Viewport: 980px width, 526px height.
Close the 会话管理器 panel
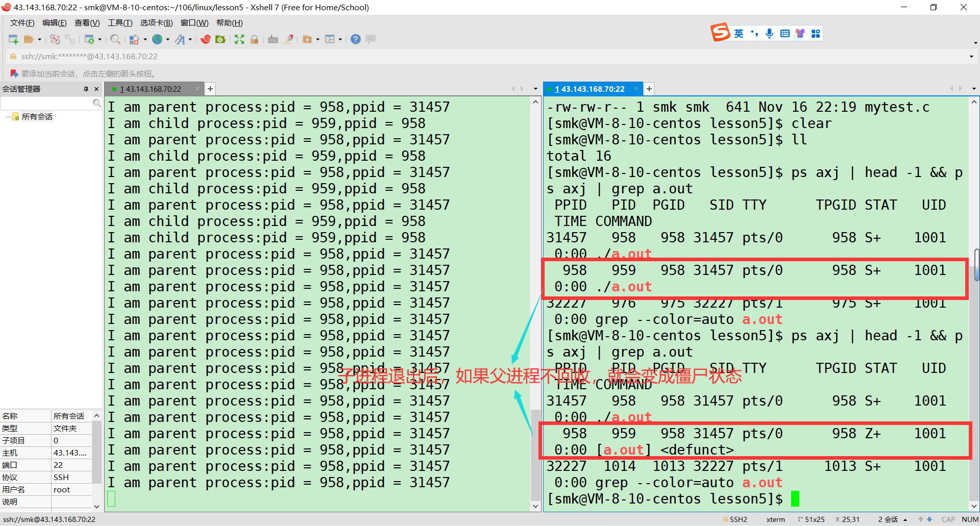click(x=96, y=89)
